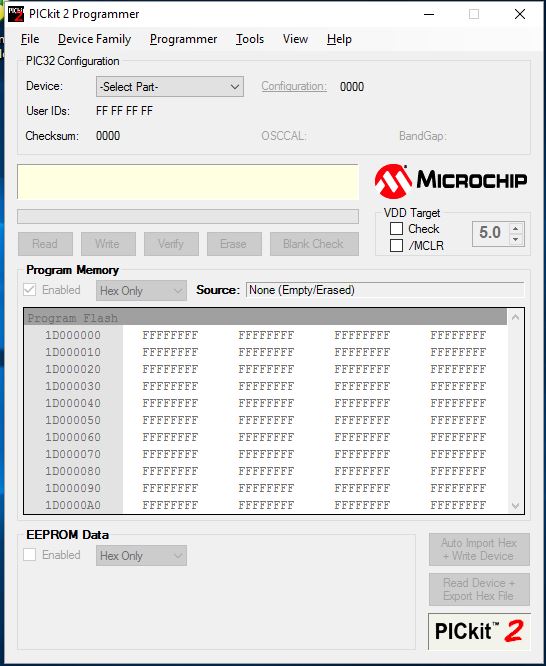
Task: Decrease VDD voltage with the down arrow
Action: (x=515, y=240)
